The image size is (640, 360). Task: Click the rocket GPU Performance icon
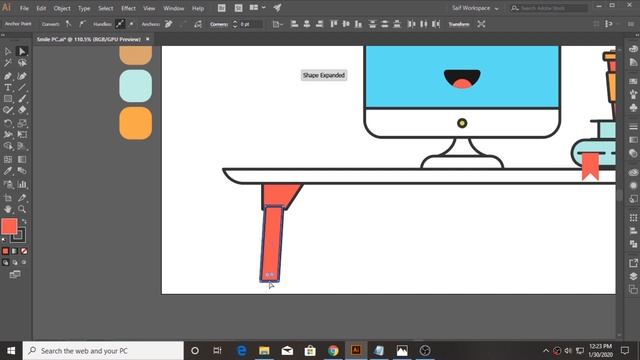(x=277, y=8)
